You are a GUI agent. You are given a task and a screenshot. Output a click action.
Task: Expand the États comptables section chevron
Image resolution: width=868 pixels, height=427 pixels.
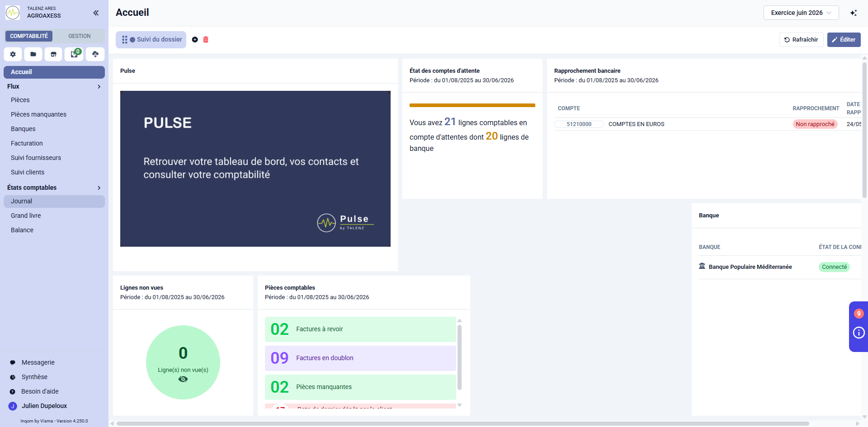pyautogui.click(x=99, y=188)
